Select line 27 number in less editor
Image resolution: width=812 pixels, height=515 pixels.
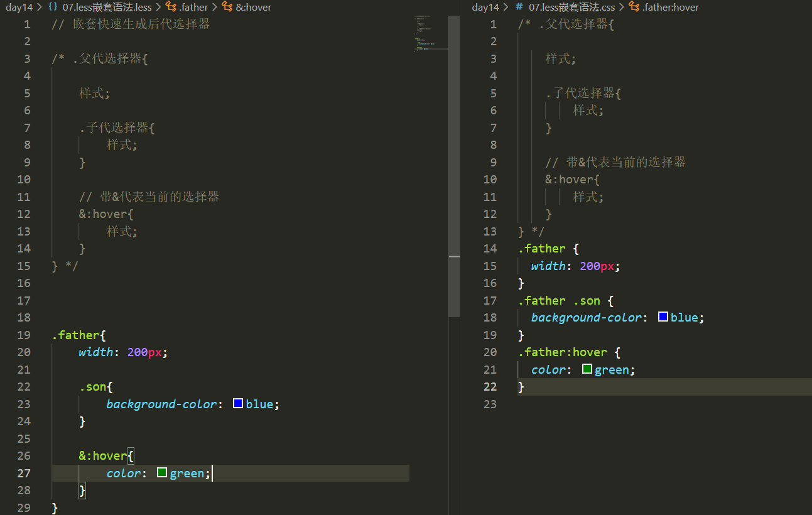[24, 473]
